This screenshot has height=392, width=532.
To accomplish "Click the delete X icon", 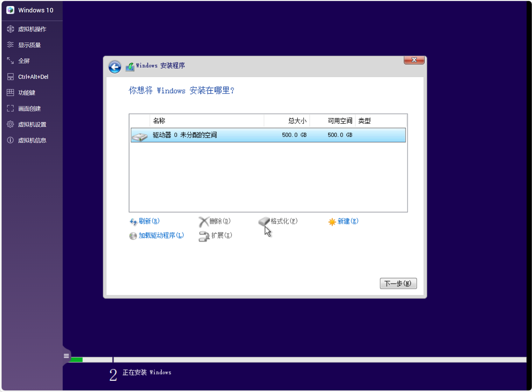I will click(x=204, y=222).
